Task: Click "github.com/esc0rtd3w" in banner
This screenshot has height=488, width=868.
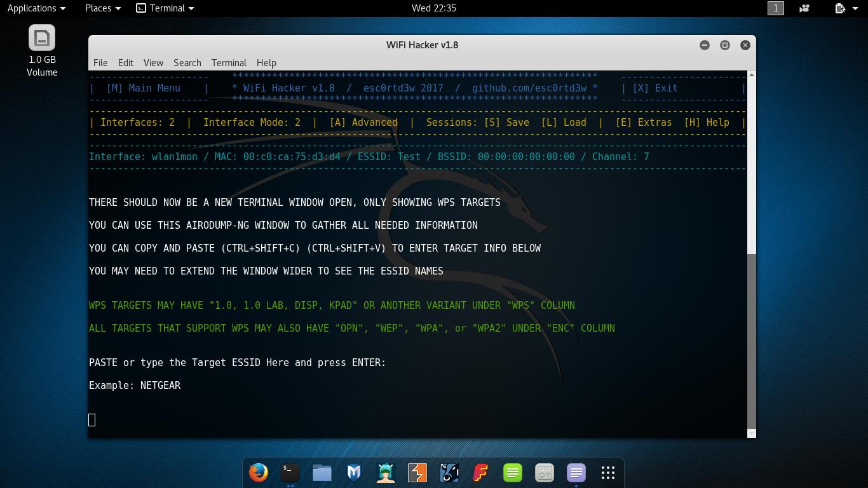Action: [x=529, y=88]
